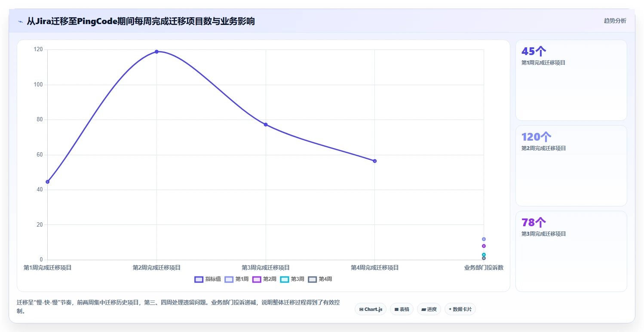Click the chart title text

pos(141,21)
